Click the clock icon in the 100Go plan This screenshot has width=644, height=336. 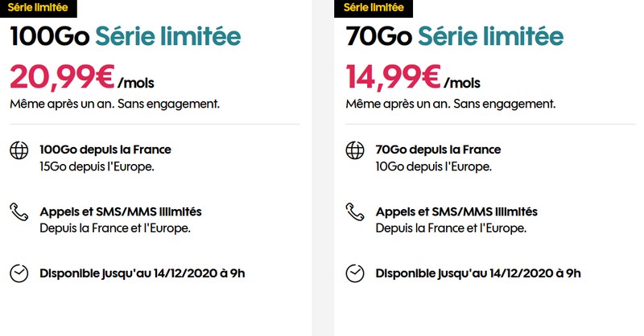pyautogui.click(x=19, y=273)
